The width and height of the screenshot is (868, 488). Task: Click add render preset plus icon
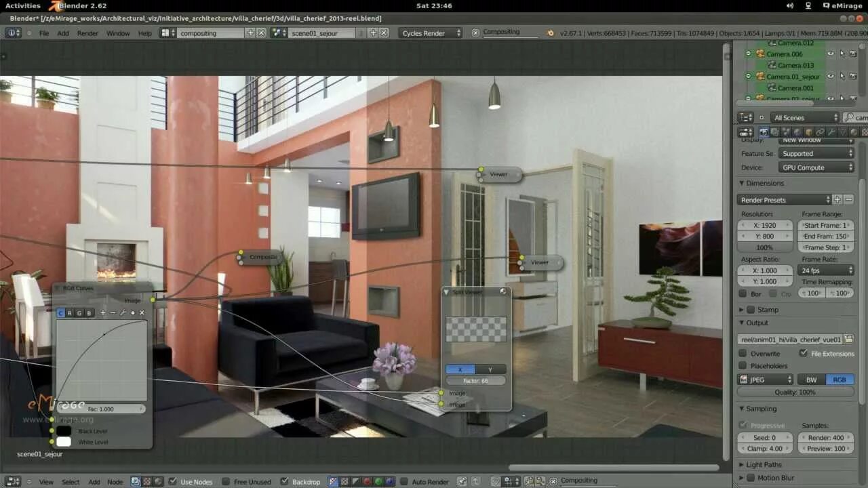pos(837,199)
